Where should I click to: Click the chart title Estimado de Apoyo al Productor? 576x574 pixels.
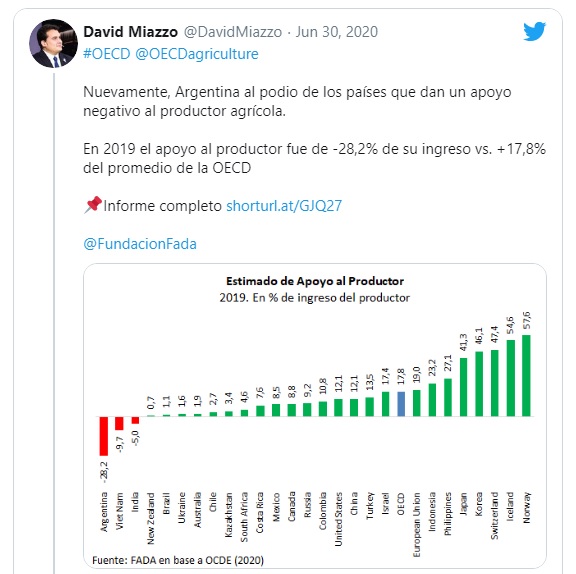pos(315,281)
